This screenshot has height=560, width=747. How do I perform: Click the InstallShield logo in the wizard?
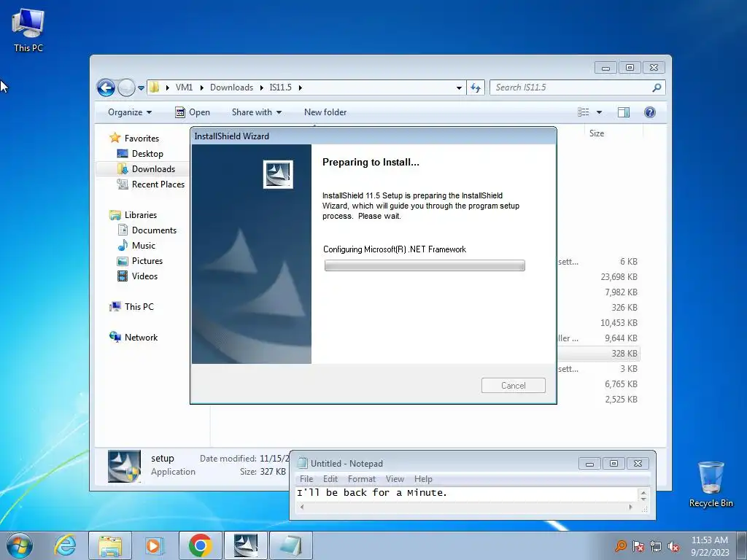pyautogui.click(x=278, y=174)
